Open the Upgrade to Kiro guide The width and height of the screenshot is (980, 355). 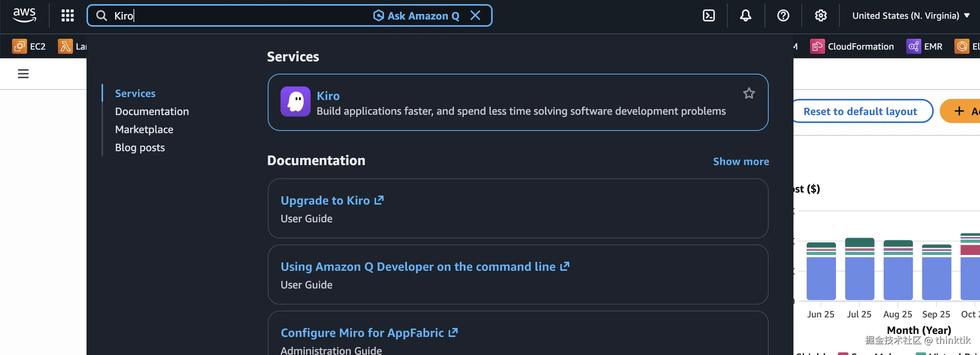coord(325,200)
